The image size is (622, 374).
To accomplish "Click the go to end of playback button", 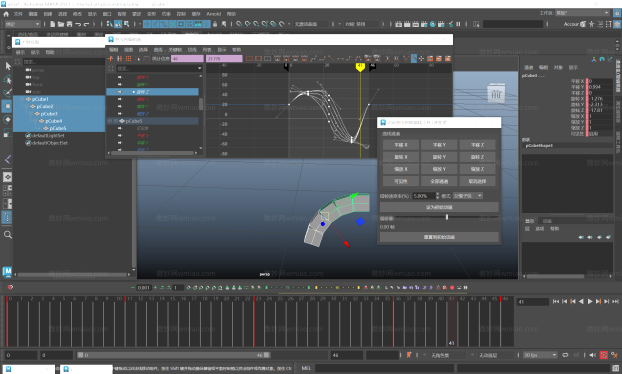I will 615,301.
